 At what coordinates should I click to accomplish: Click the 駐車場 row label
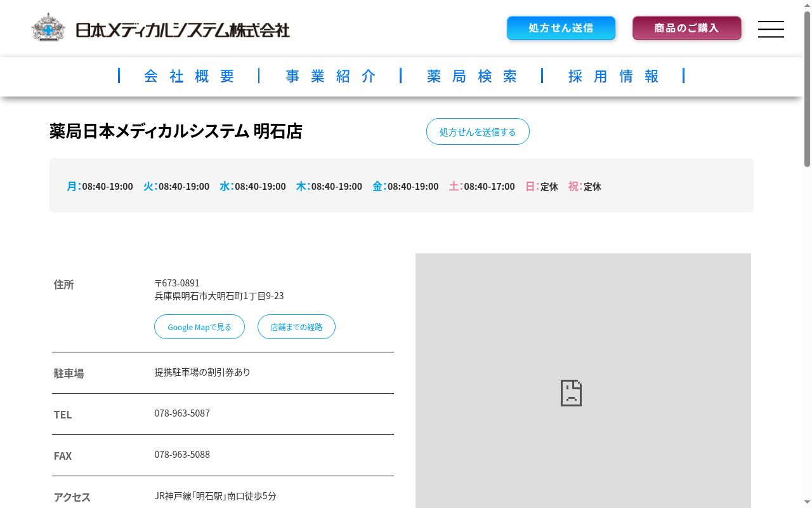[69, 373]
